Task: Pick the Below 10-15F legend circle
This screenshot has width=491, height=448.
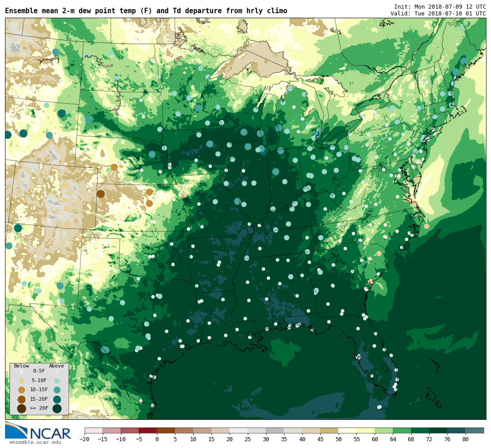Action: tap(22, 390)
